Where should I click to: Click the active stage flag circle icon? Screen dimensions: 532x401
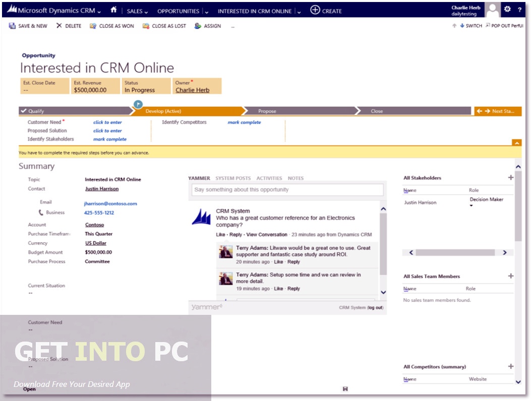138,104
